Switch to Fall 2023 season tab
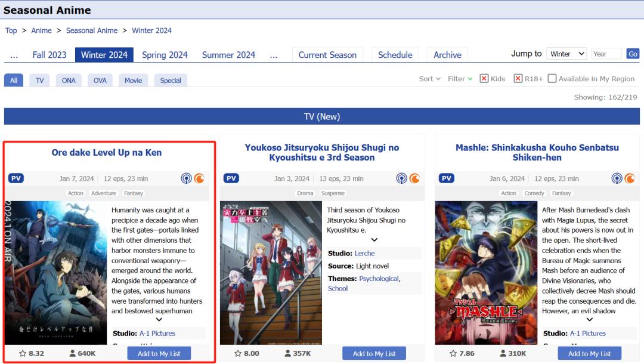The height and width of the screenshot is (364, 644). point(49,55)
